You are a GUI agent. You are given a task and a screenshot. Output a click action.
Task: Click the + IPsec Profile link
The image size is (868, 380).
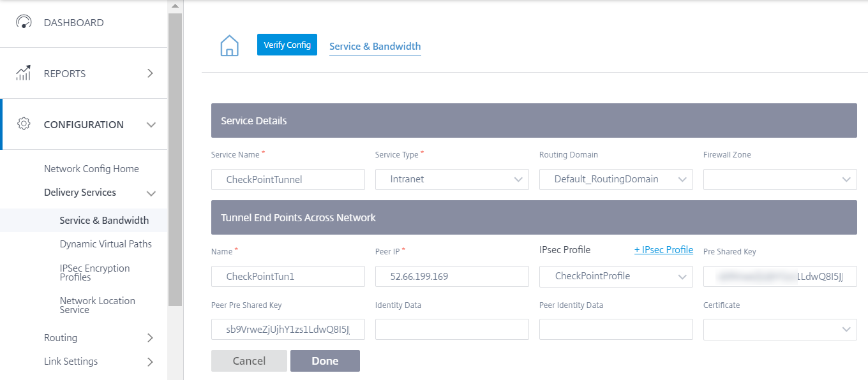point(664,250)
